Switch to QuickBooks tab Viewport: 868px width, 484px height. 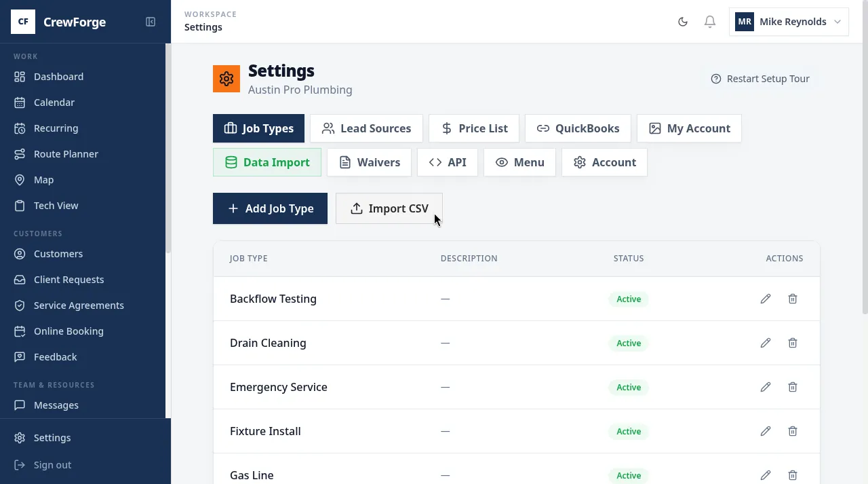pos(578,128)
